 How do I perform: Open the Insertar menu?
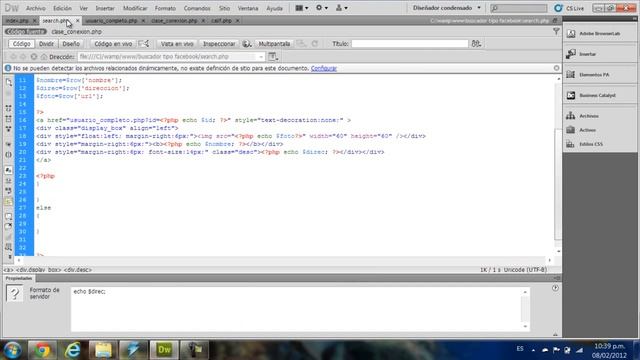click(105, 8)
